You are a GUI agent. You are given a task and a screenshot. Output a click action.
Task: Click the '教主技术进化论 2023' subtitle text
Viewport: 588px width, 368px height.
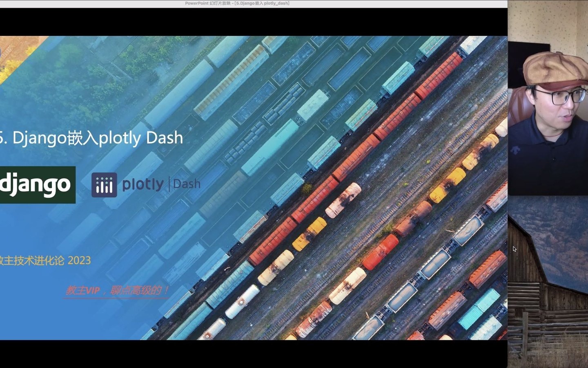(x=45, y=260)
